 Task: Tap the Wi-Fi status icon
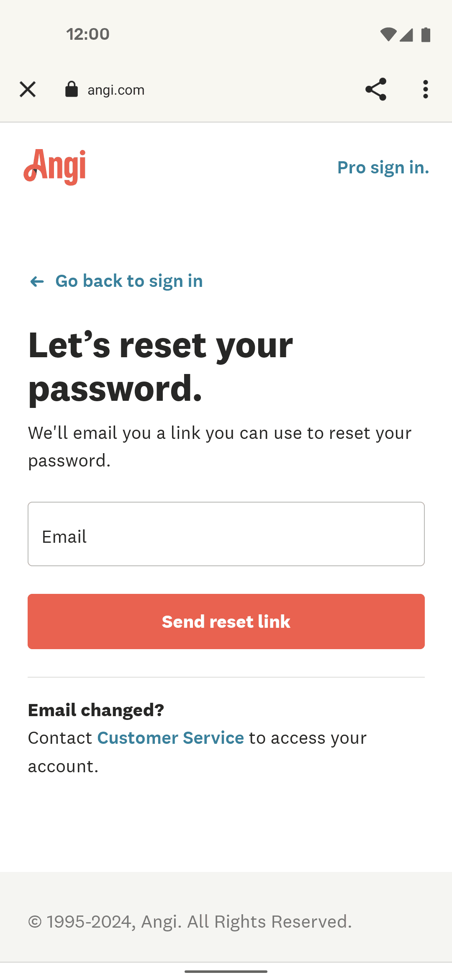coord(388,35)
